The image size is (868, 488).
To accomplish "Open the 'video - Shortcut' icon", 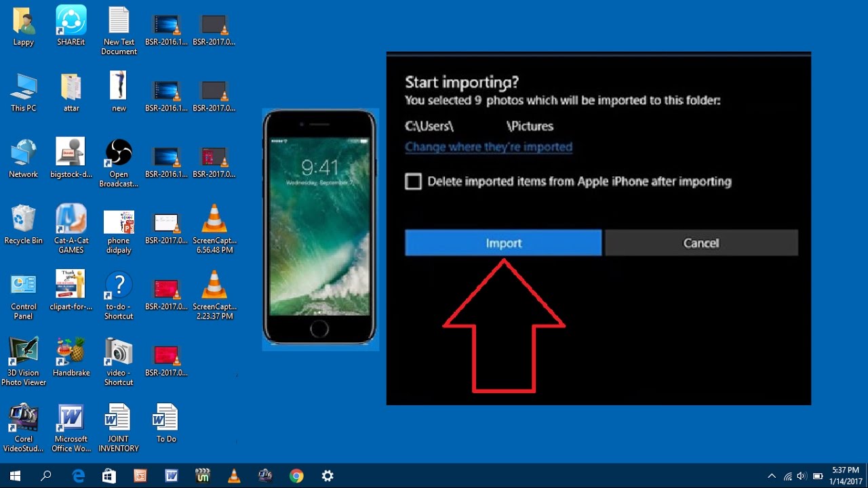I will coord(119,361).
